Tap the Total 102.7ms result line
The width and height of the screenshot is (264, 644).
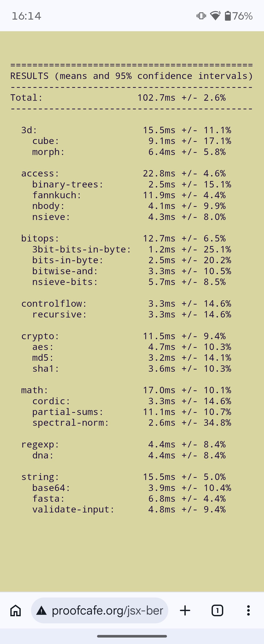[118, 98]
